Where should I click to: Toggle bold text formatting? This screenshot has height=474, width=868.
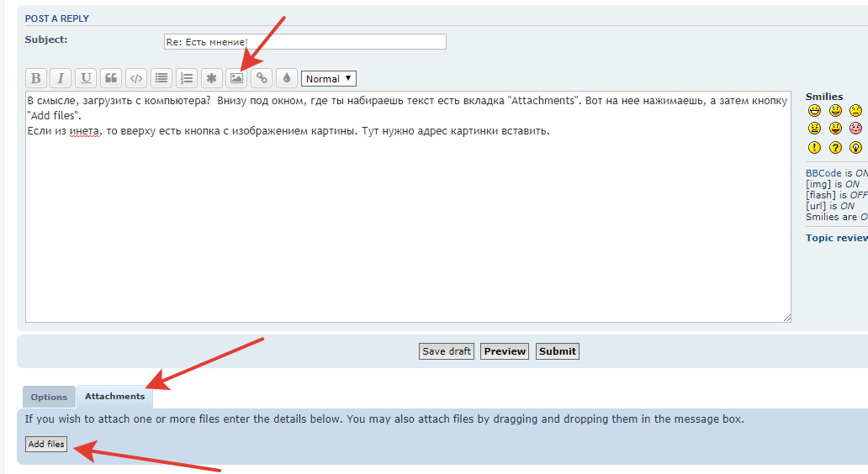point(35,78)
